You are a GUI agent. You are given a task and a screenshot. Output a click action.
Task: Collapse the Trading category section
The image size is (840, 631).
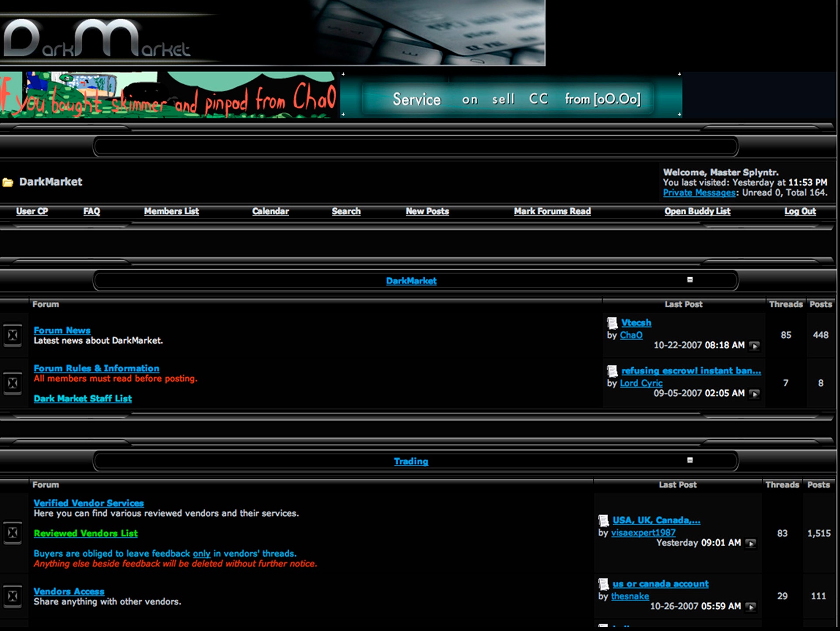(x=690, y=460)
